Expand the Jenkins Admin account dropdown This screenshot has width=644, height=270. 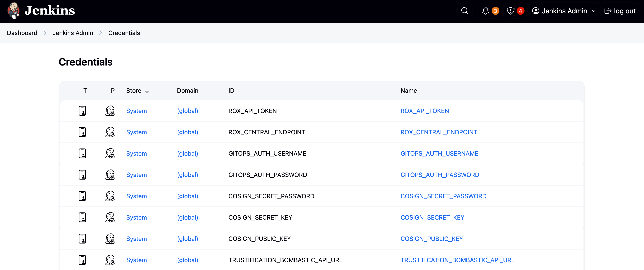click(594, 11)
